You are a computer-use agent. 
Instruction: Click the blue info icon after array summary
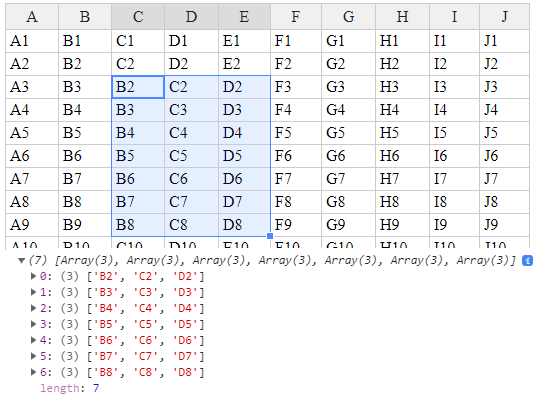point(527,261)
